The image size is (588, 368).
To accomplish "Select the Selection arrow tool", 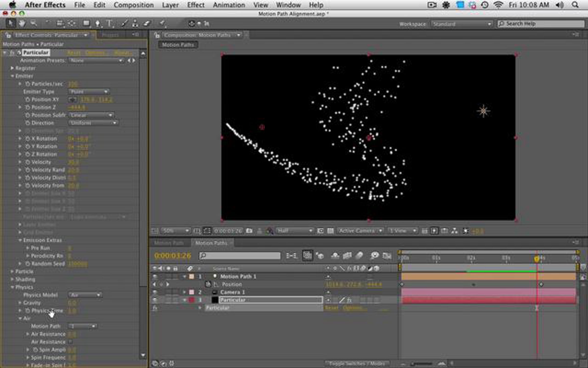I will pos(11,23).
